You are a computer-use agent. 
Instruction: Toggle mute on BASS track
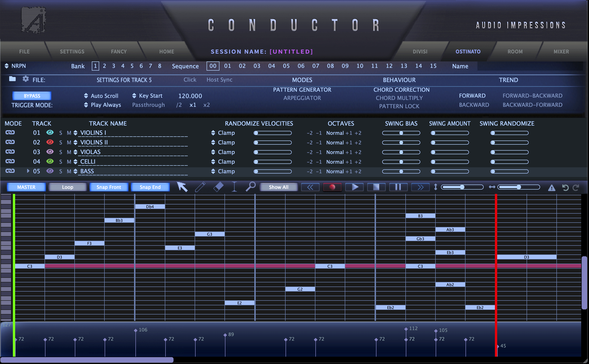pos(69,171)
